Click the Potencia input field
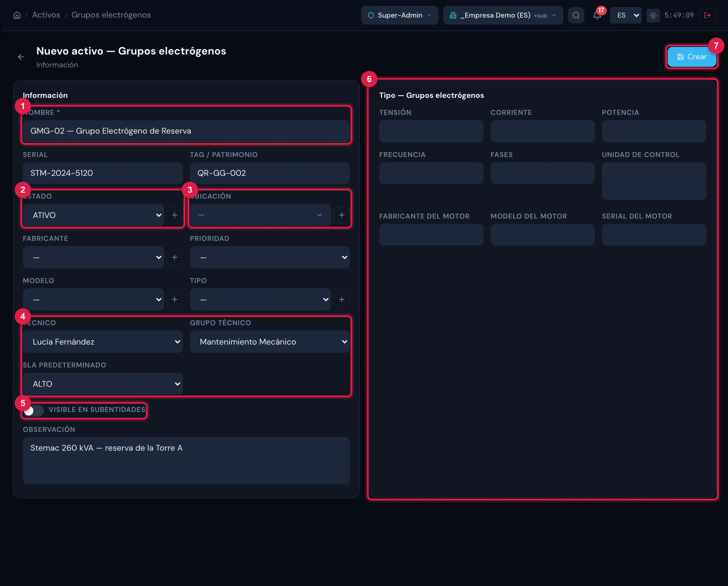728x586 pixels. [x=654, y=131]
